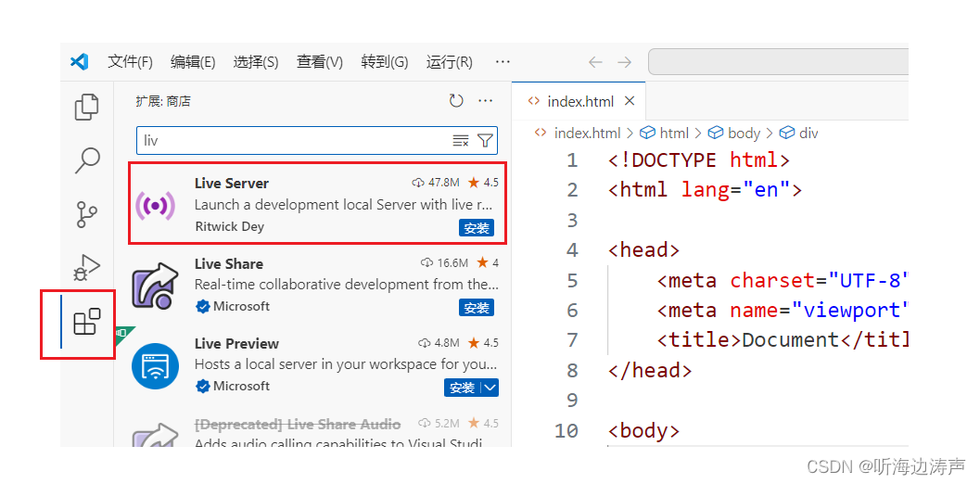
Task: Open the extensions panel more actions ellipsis
Action: [486, 101]
